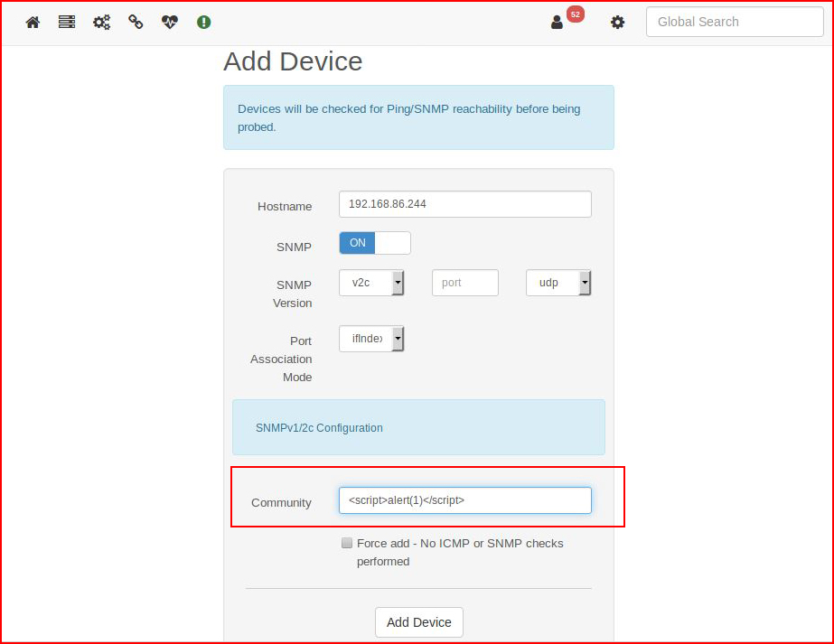The image size is (834, 644).
Task: Click the Community input field
Action: pyautogui.click(x=464, y=500)
